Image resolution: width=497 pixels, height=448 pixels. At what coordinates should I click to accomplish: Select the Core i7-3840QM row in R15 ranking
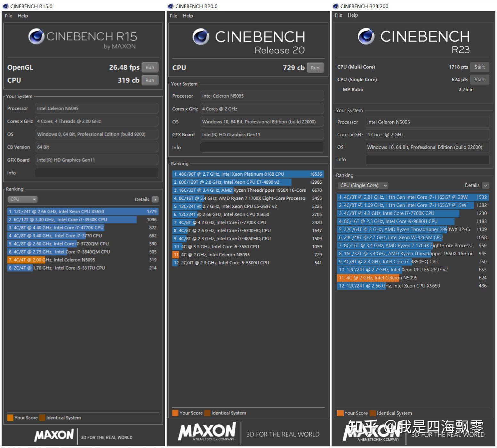pos(83,252)
